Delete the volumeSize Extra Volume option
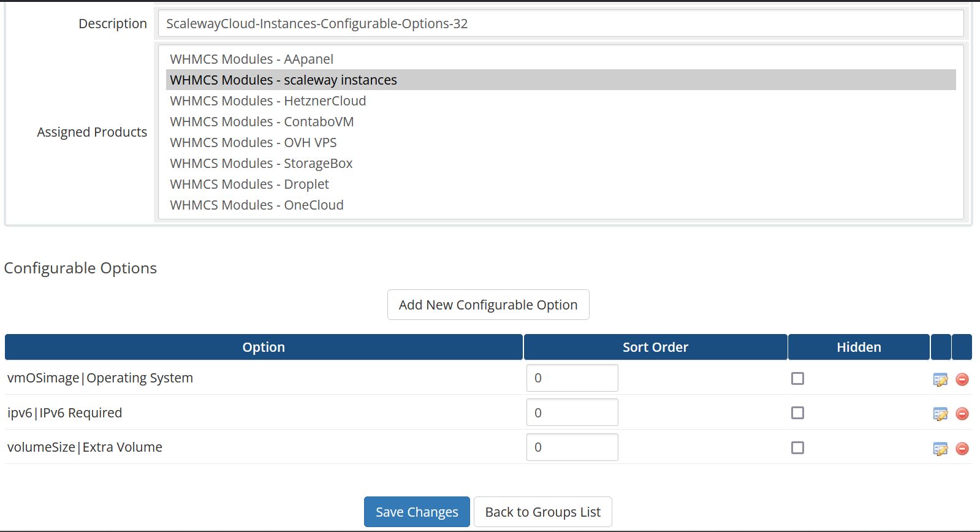Viewport: 980px width, 532px height. tap(962, 449)
